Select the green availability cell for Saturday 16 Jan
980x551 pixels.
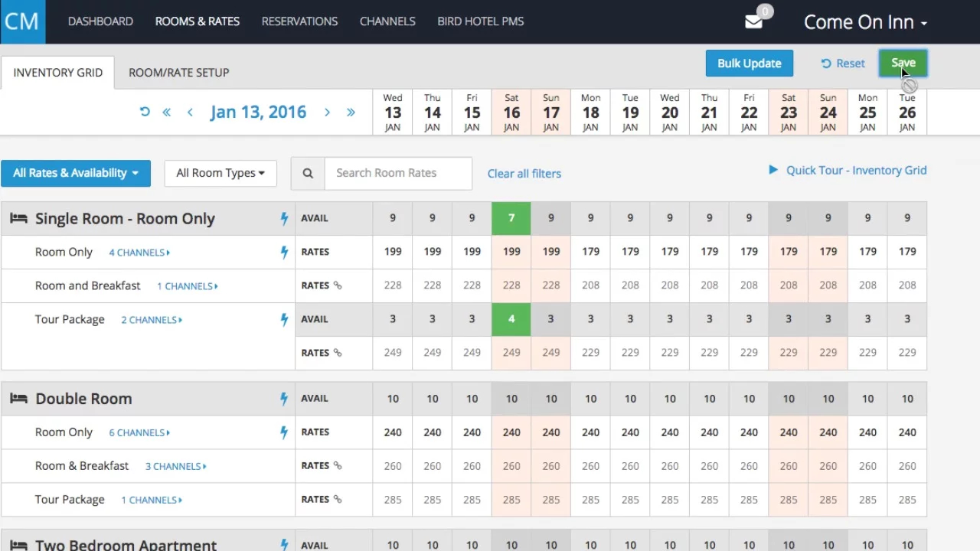point(511,218)
